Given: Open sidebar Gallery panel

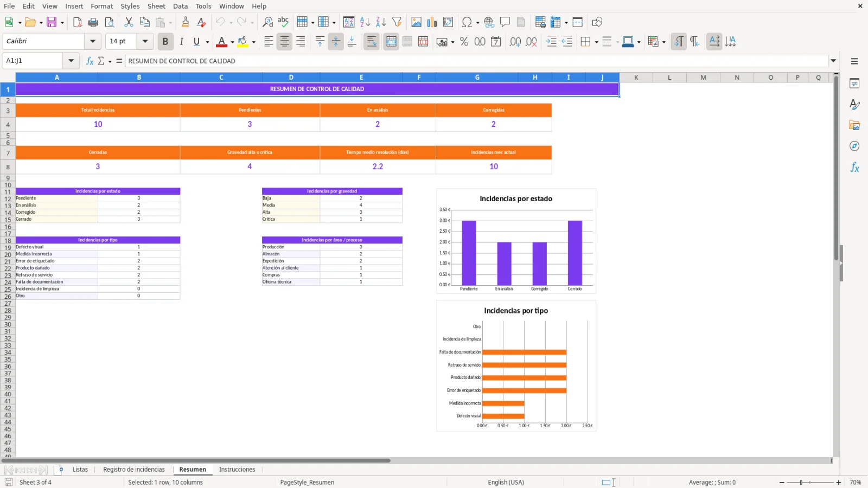Looking at the screenshot, I should [854, 125].
